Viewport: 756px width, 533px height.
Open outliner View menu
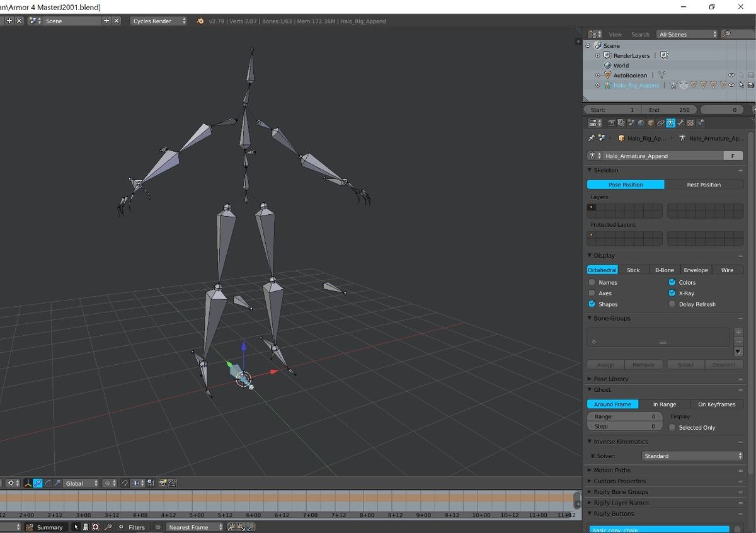click(x=615, y=34)
